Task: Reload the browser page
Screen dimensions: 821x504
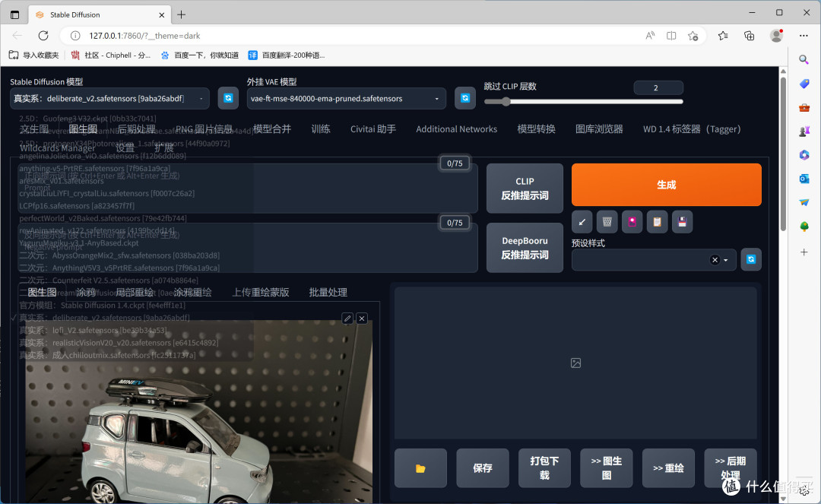Action: pos(43,36)
